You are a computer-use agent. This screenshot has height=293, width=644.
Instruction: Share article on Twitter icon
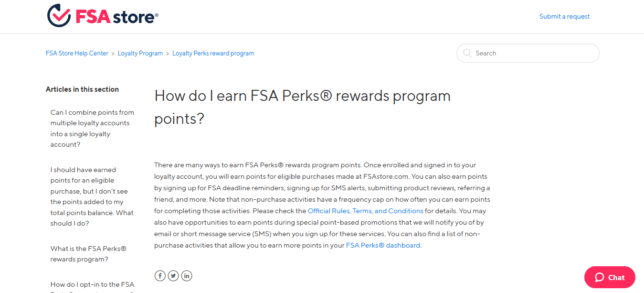173,276
